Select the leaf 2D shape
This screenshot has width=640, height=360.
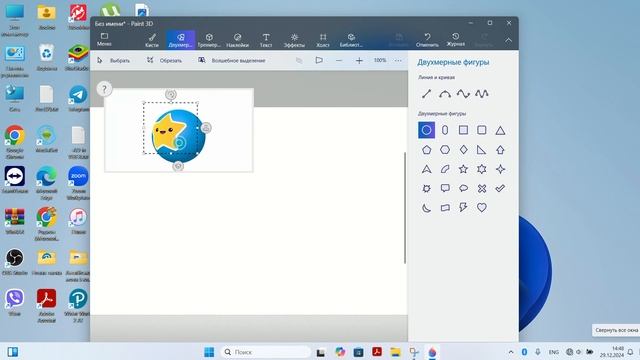[x=445, y=169]
